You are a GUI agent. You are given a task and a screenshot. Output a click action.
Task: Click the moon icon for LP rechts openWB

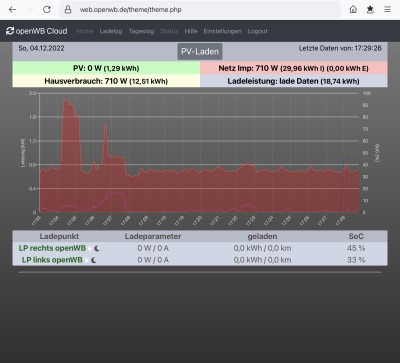(97, 248)
